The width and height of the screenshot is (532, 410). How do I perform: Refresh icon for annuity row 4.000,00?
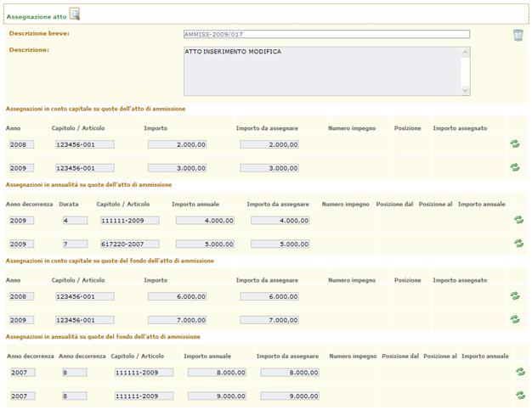pos(518,220)
